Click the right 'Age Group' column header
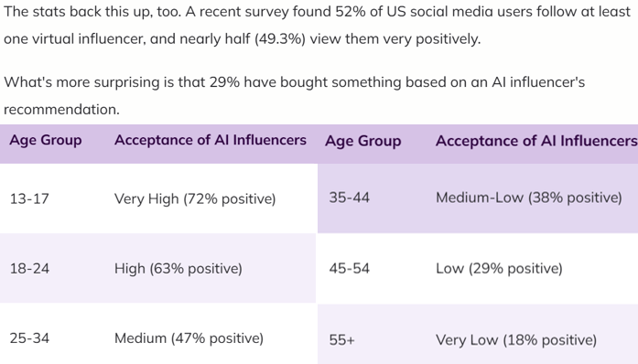638x364 pixels. [x=363, y=141]
